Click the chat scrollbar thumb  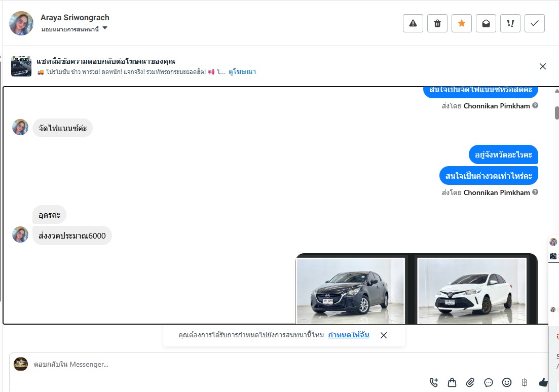point(556,112)
